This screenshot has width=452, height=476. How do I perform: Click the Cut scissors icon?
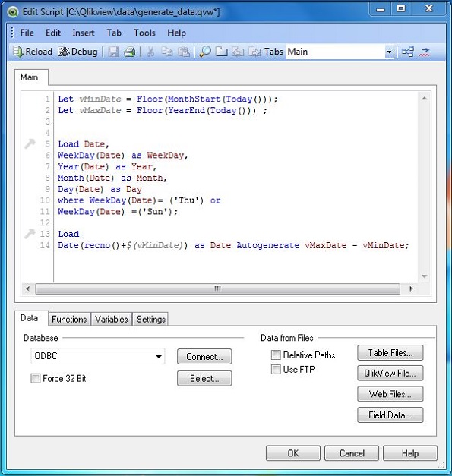(150, 52)
